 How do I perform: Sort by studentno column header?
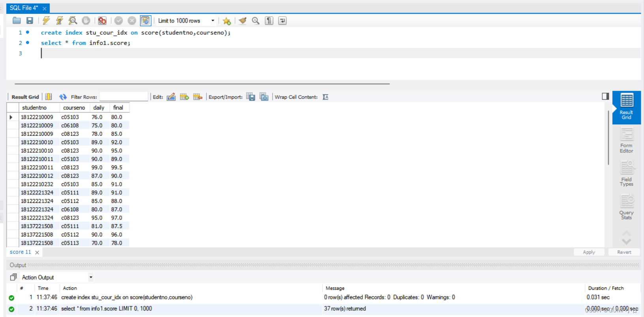click(39, 108)
